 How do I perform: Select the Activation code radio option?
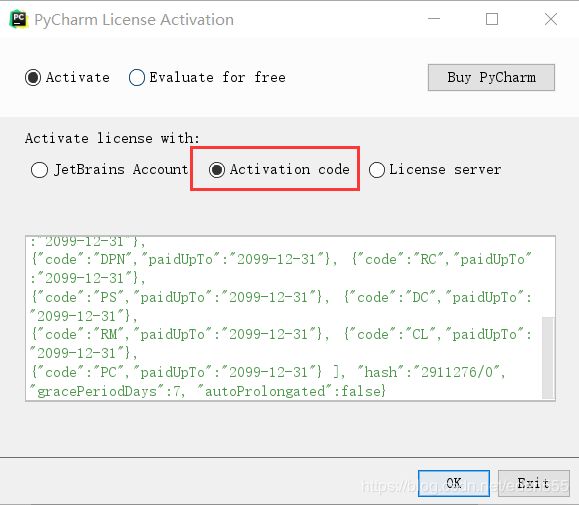click(217, 170)
